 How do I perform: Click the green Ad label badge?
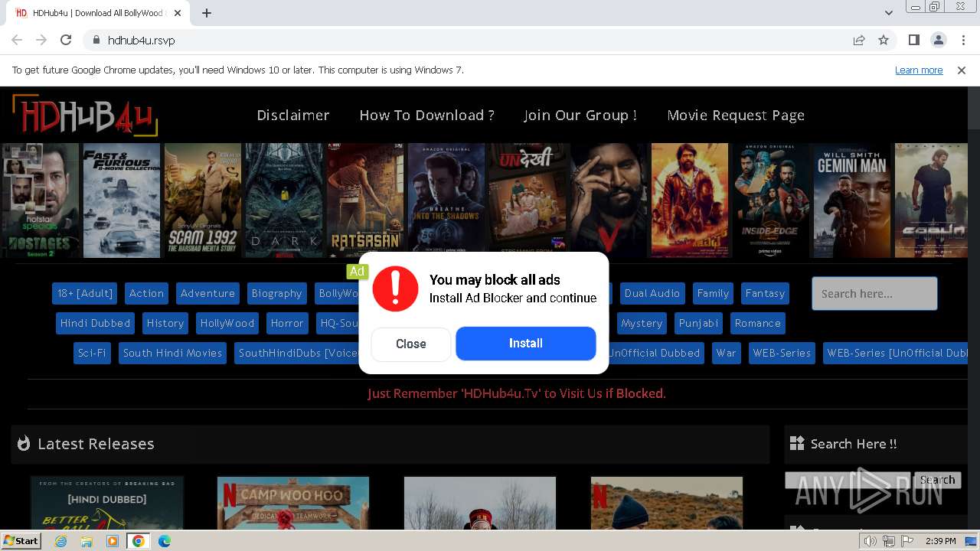357,271
